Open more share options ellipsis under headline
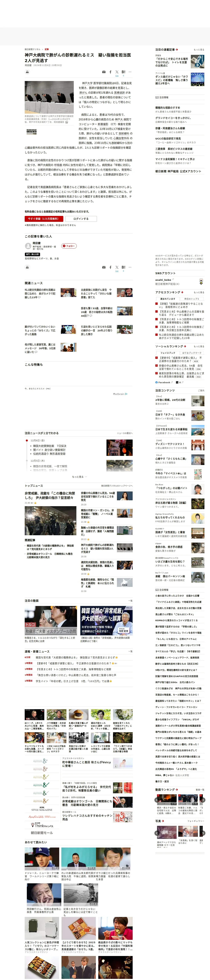Image resolution: width=210 pixels, height=980 pixels. (130, 72)
